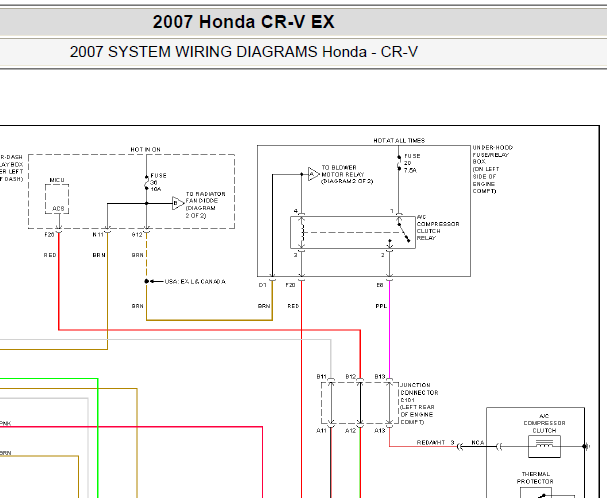The width and height of the screenshot is (607, 498).
Task: Click the dashed MICU ACS box
Action: coord(57,199)
